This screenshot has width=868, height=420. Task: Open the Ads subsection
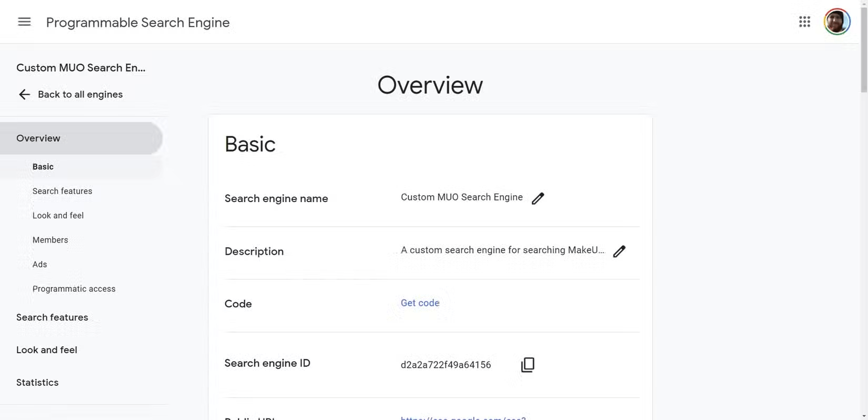(39, 264)
